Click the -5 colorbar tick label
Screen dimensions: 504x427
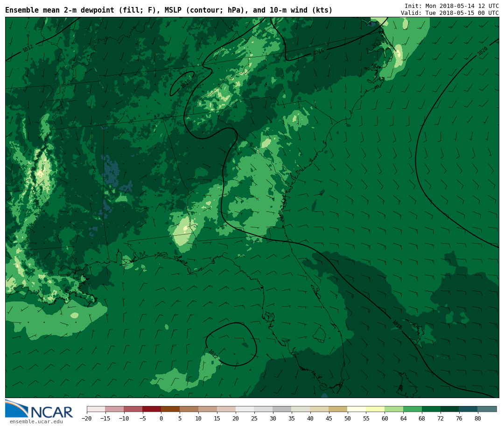tap(142, 418)
